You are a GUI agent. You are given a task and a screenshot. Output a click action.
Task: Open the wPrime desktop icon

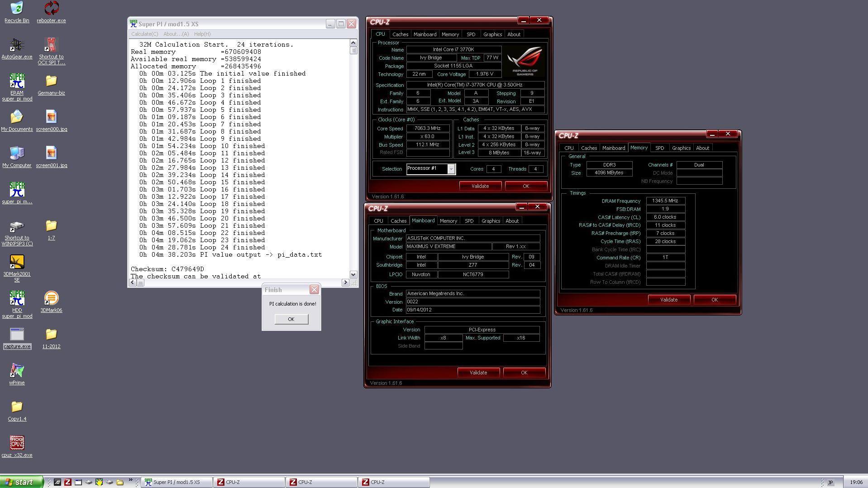pos(17,371)
